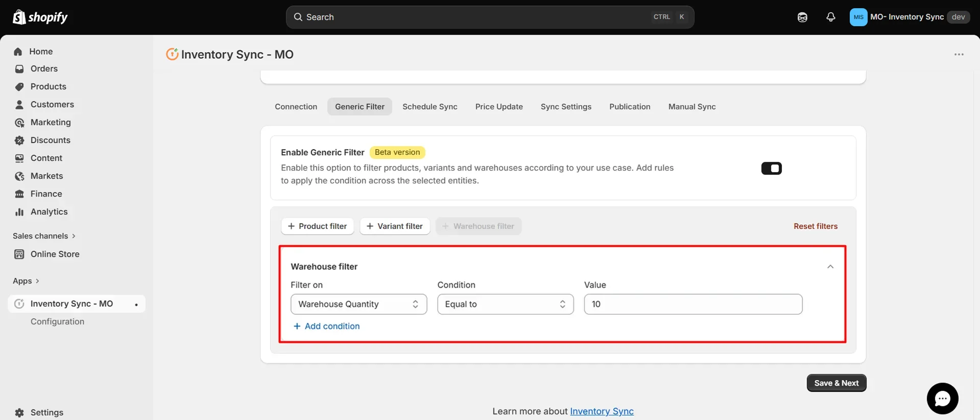Add a Product filter
The height and width of the screenshot is (420, 980).
coord(317,226)
